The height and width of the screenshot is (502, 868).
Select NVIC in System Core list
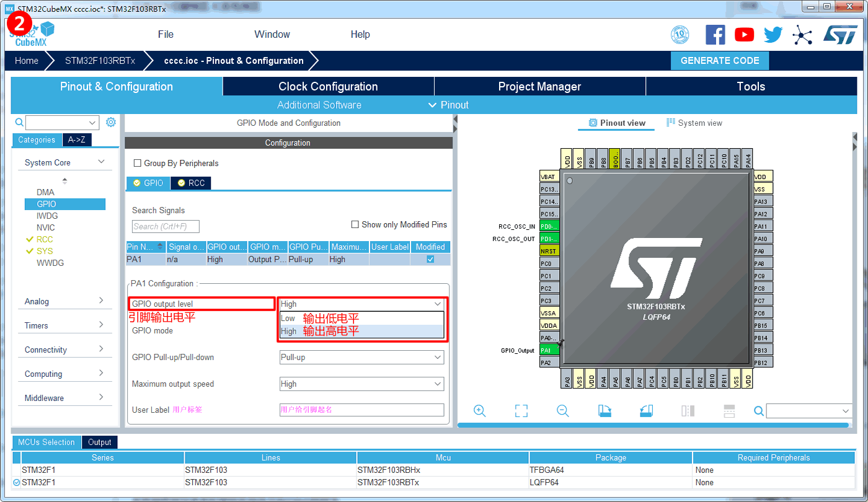pos(45,227)
